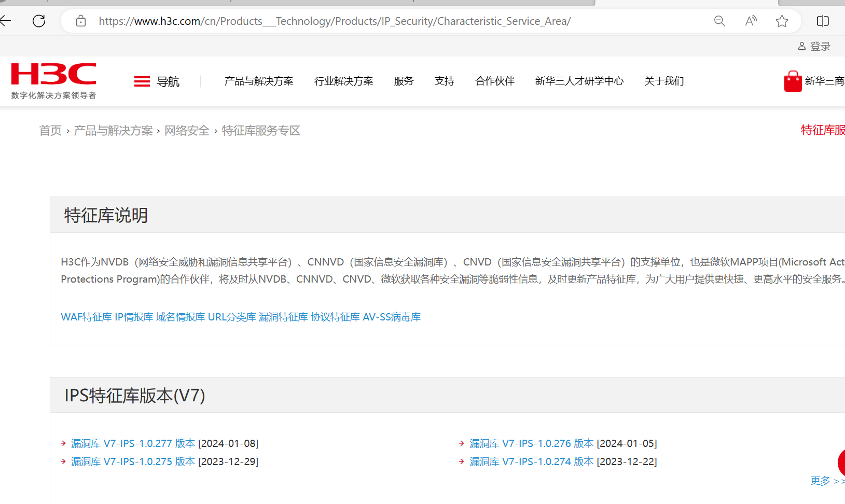Viewport: 845px width, 504px height.
Task: Click the red arrow bullet beside V7-IPS-1.0.276
Action: click(x=462, y=443)
